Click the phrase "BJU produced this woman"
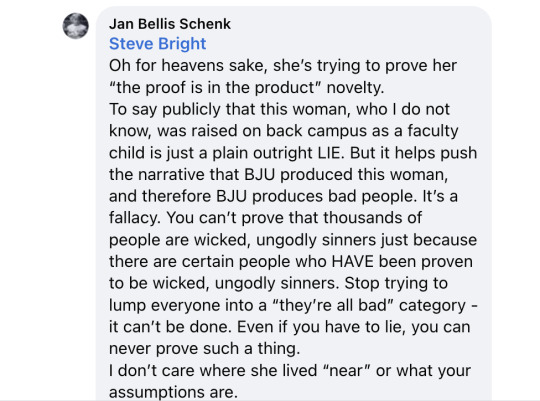The height and width of the screenshot is (401, 540). coord(344,175)
